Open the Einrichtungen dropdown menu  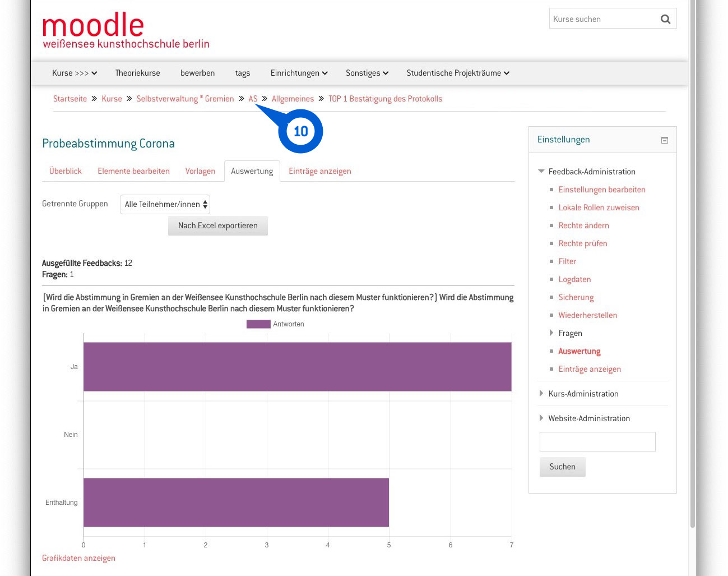[299, 73]
